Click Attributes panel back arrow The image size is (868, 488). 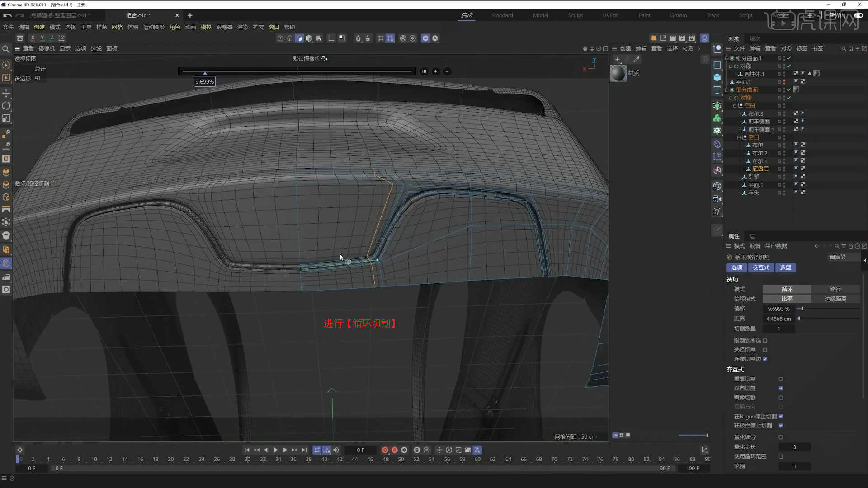816,246
